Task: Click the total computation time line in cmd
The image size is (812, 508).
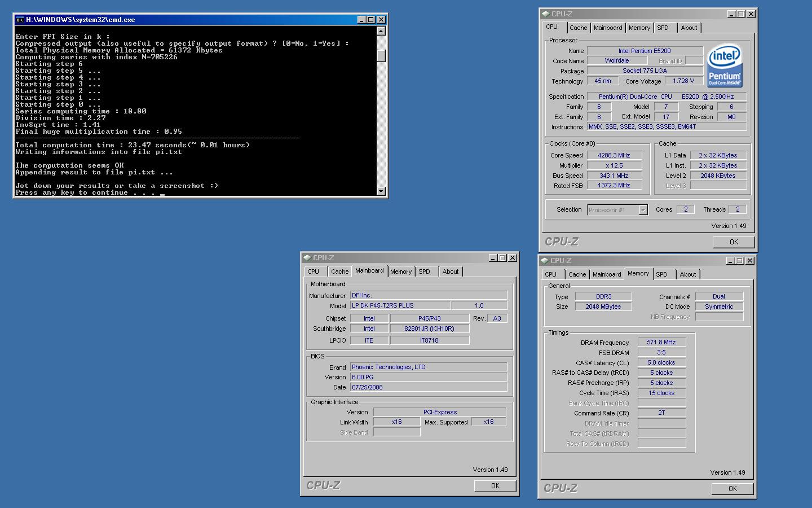Action: (133, 145)
